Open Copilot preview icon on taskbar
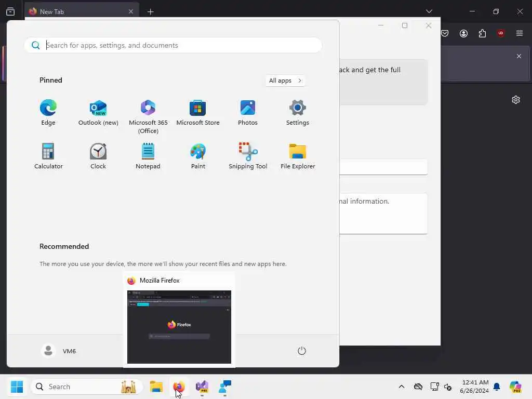The height and width of the screenshot is (399, 532). [515, 387]
